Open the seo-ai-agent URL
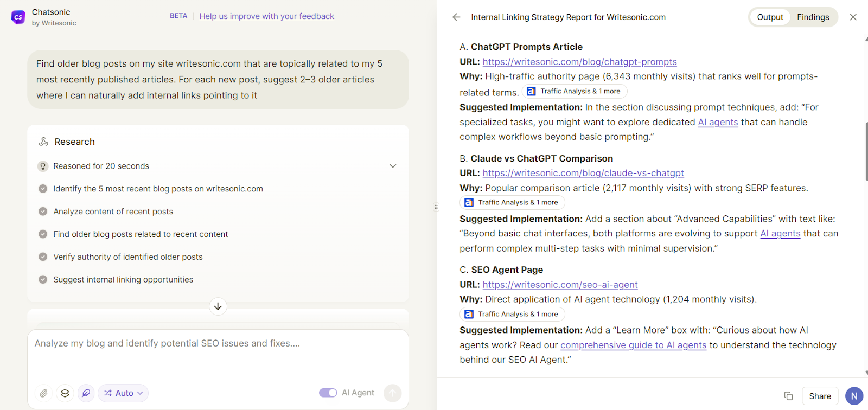868x410 pixels. 560,285
